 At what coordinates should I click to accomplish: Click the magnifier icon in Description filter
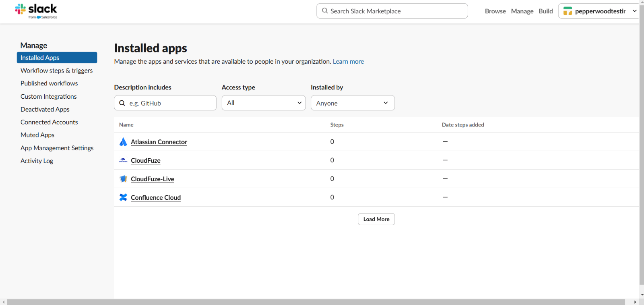[122, 103]
